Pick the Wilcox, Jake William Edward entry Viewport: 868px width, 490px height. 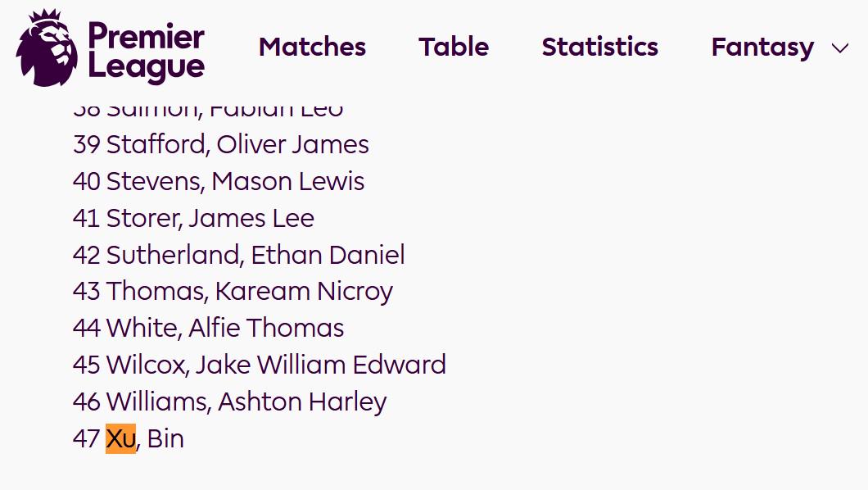(276, 365)
